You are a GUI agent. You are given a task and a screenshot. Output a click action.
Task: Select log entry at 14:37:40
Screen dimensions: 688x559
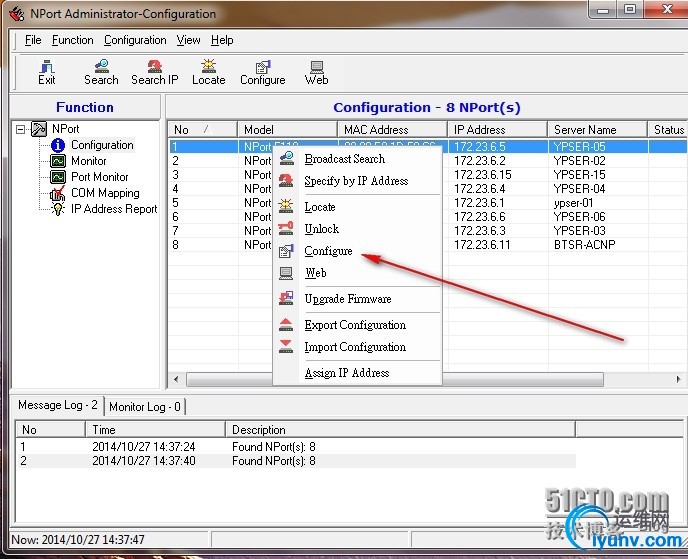point(296,461)
